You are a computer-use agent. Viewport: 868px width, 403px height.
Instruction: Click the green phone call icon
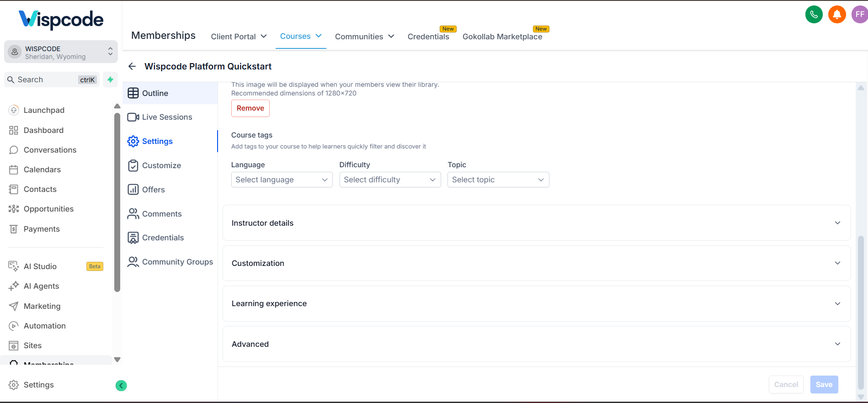pos(814,15)
